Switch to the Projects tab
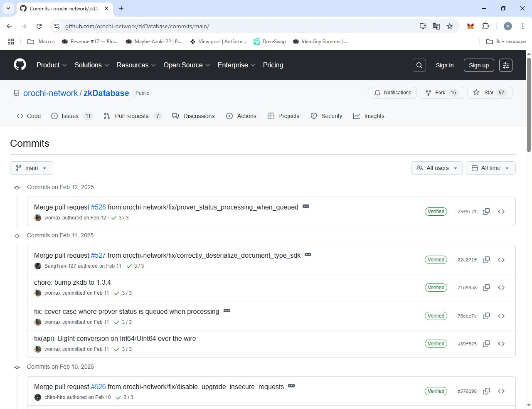The image size is (532, 409). point(283,116)
